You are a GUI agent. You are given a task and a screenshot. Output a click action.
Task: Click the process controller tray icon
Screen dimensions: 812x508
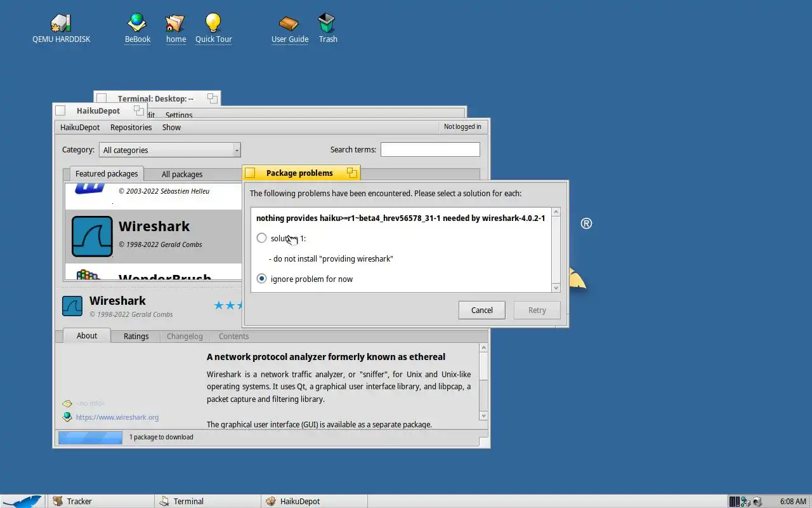734,502
